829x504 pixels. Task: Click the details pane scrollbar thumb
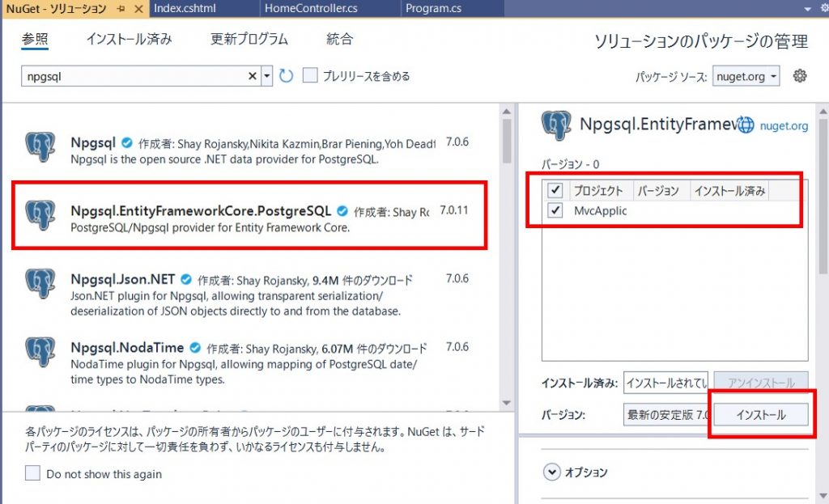pos(823,196)
